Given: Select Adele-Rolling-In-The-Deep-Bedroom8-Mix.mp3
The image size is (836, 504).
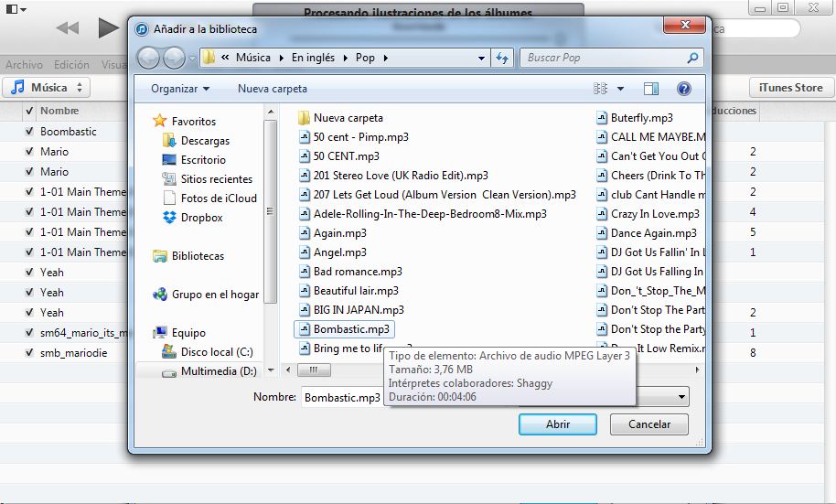Looking at the screenshot, I should click(430, 214).
